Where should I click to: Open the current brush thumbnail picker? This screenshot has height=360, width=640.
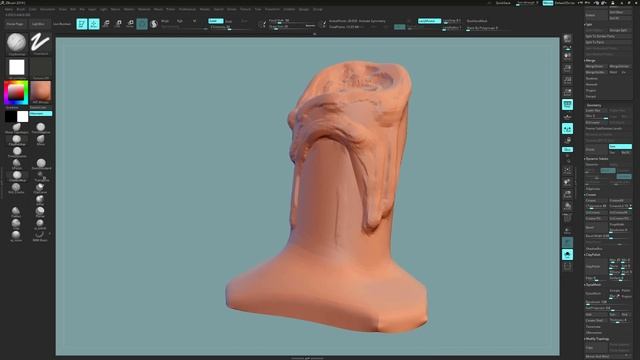16,43
